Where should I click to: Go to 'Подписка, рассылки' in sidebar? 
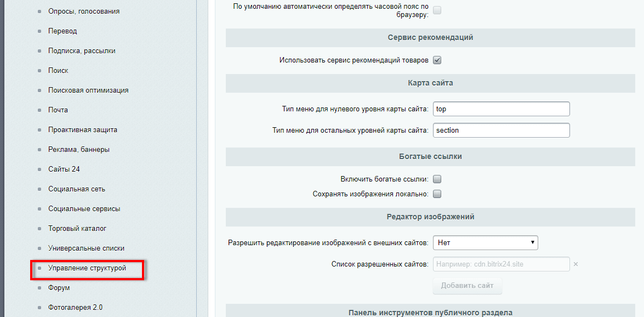tap(82, 51)
